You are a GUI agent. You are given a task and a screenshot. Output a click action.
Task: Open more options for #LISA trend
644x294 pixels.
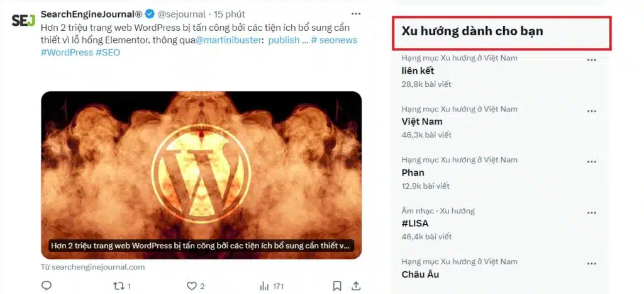point(591,213)
